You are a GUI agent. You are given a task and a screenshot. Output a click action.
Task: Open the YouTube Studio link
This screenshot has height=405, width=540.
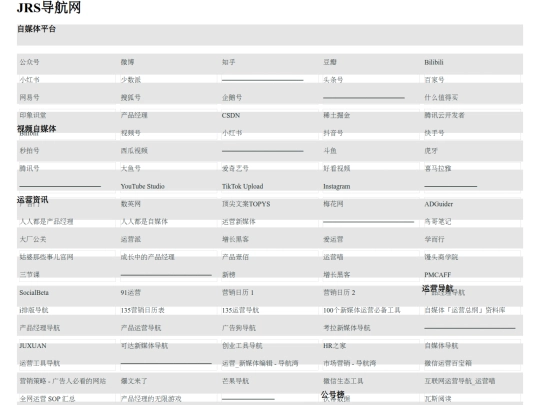pyautogui.click(x=143, y=186)
